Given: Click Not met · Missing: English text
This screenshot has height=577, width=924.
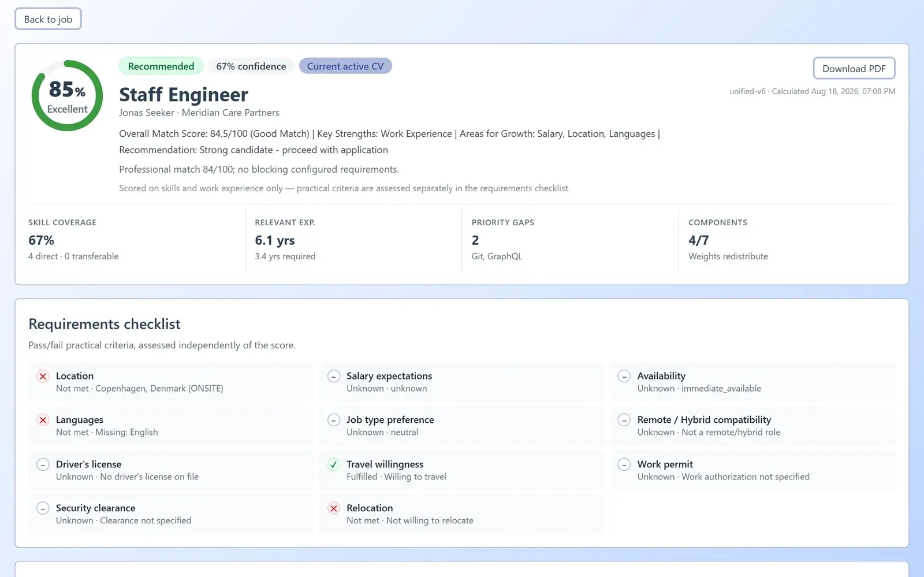Looking at the screenshot, I should pos(107,433).
